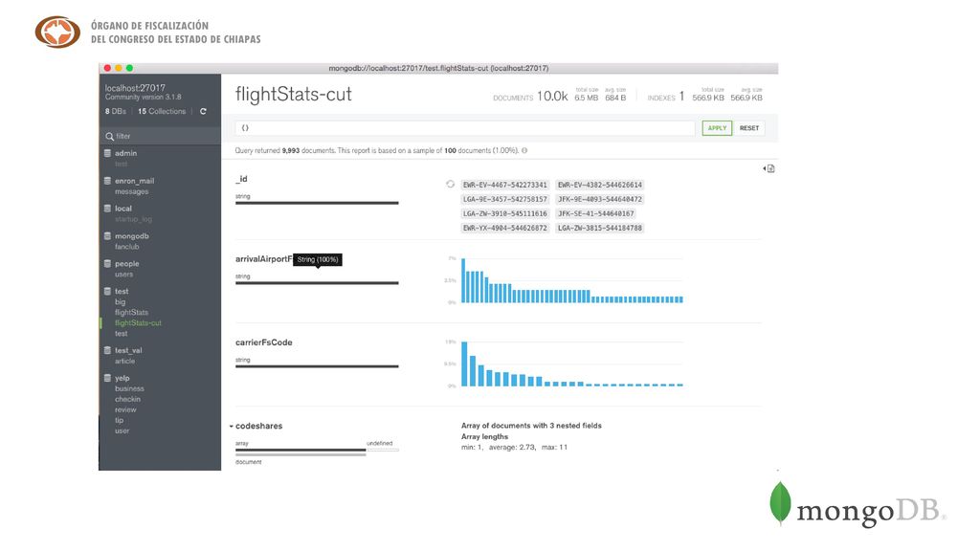The image size is (980, 551).
Task: Open the user collection under yelp
Action: pos(122,431)
